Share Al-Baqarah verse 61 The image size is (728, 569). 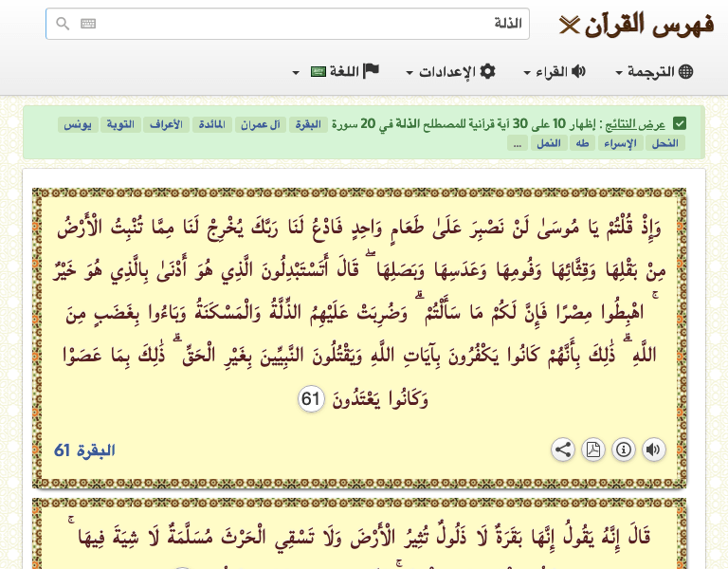(563, 450)
